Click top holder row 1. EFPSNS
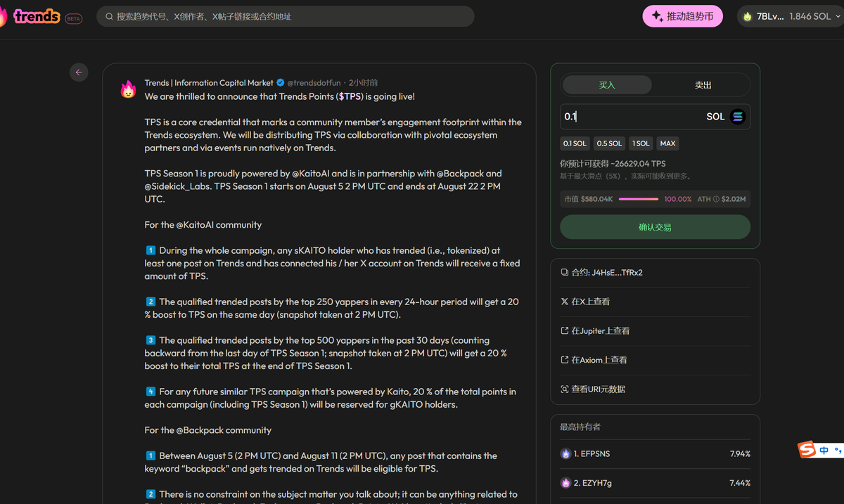 (x=655, y=454)
